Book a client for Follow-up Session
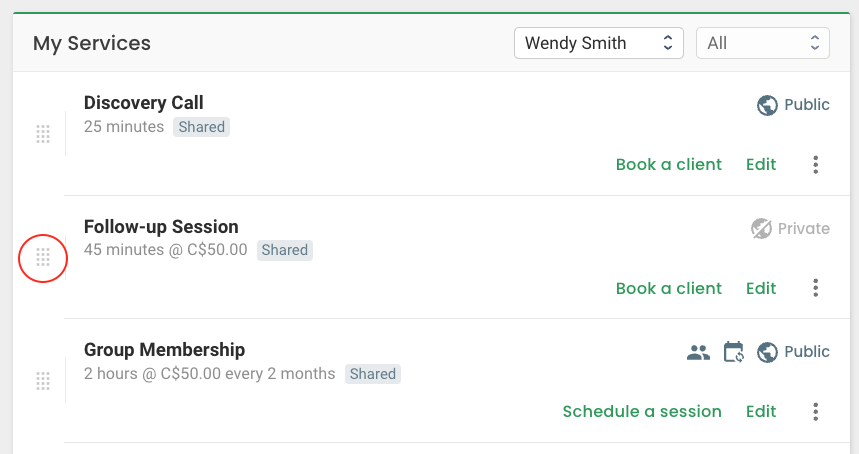859x454 pixels. tap(669, 289)
